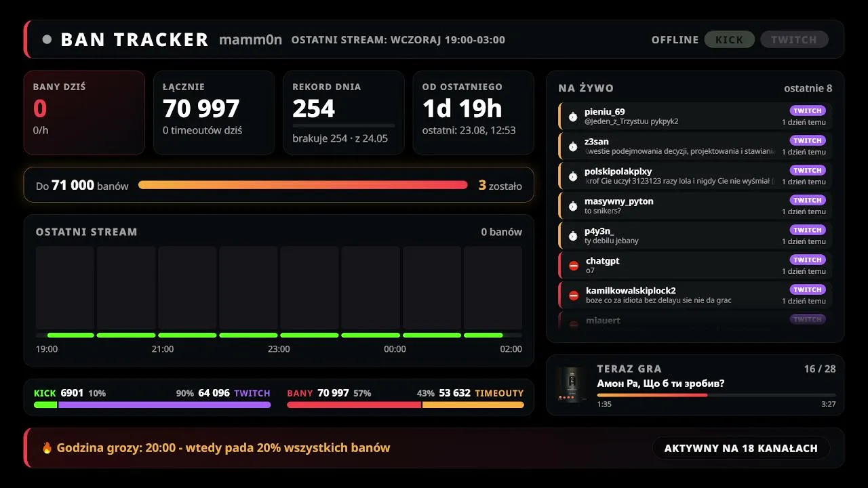Click the fire icon before Godzina grozy
Screen dimensions: 868x488
tap(47, 448)
